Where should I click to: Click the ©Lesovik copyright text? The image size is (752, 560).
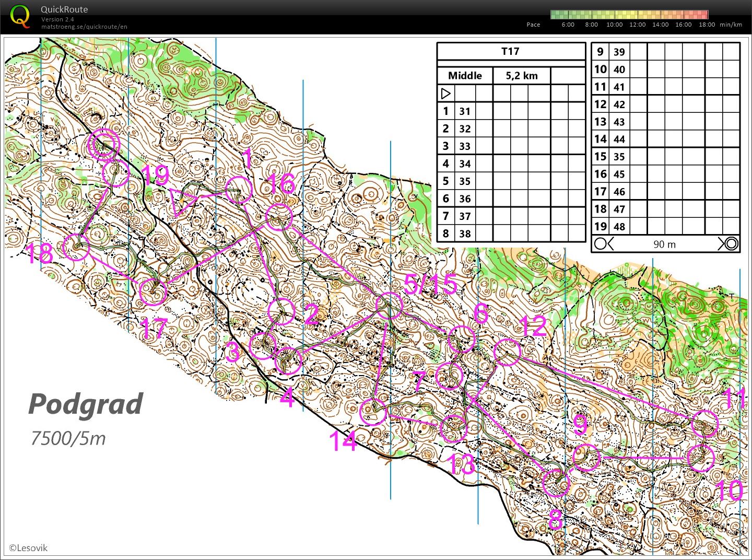[28, 548]
